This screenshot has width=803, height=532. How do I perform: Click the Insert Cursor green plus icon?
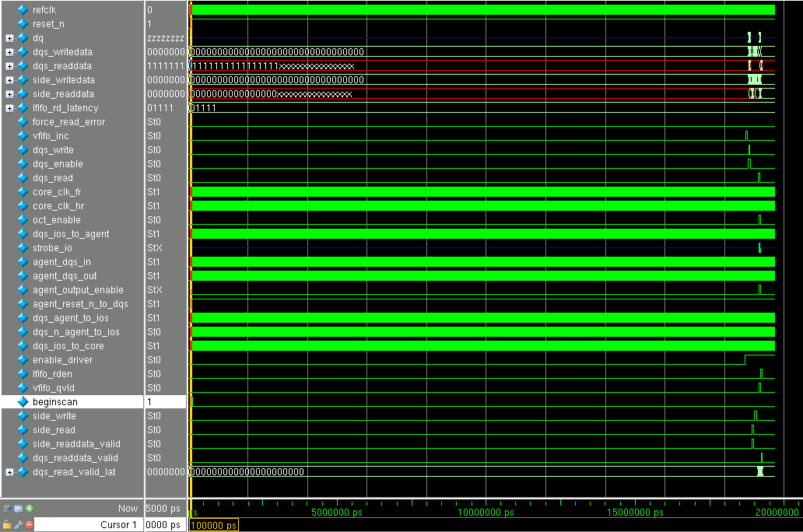coord(30,509)
